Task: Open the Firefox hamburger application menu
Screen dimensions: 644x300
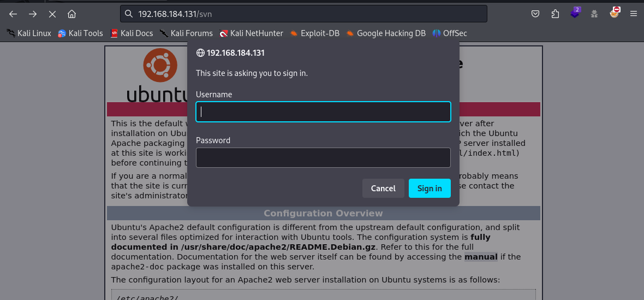Action: (x=634, y=14)
